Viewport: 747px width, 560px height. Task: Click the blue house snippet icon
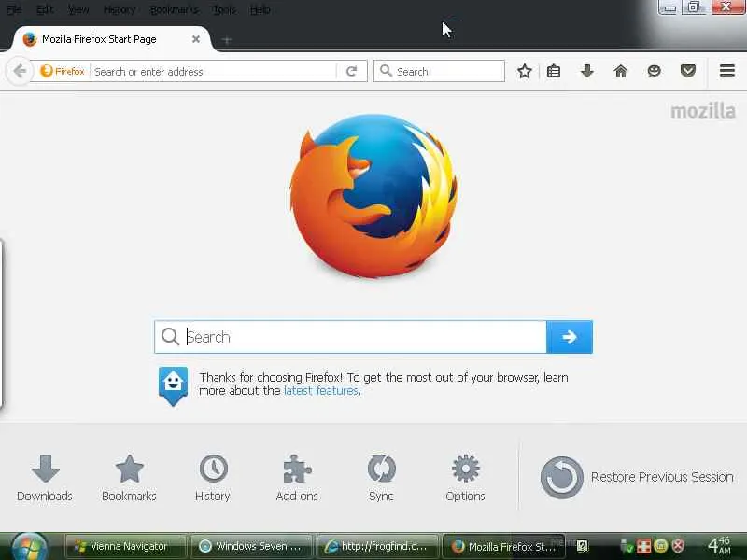[173, 385]
